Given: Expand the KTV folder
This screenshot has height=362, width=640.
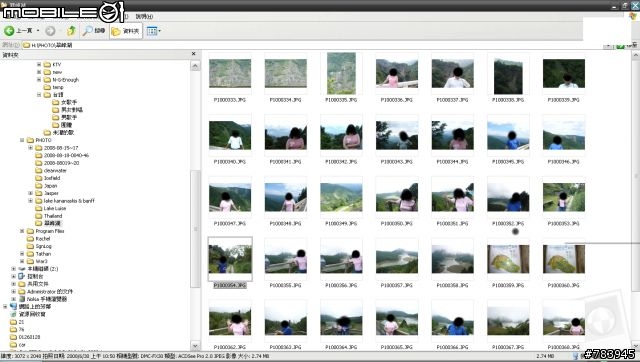Looking at the screenshot, I should [39, 64].
